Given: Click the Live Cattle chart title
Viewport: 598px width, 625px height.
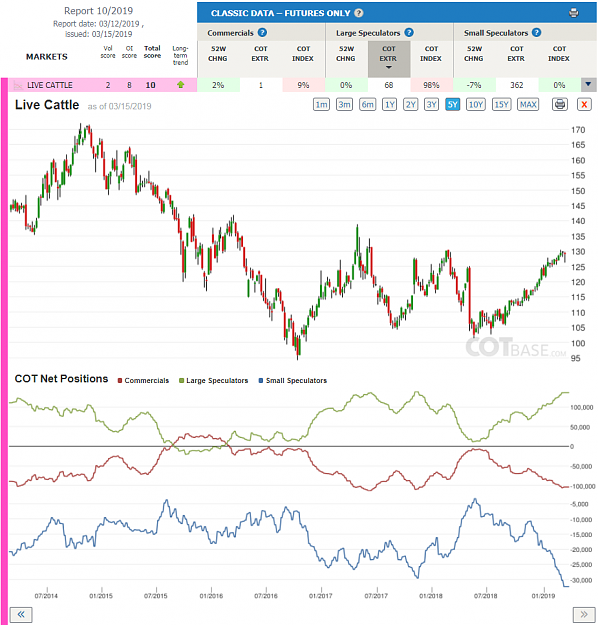Looking at the screenshot, I should 47,105.
